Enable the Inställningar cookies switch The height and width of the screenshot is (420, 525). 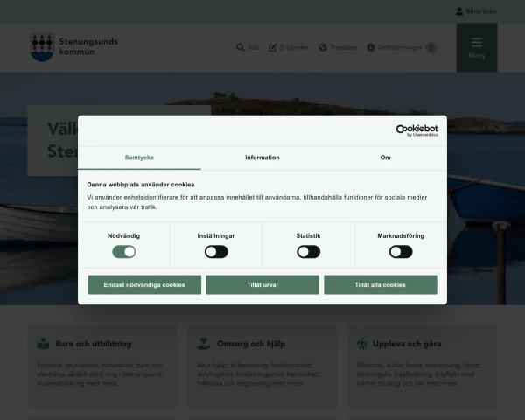tap(216, 252)
